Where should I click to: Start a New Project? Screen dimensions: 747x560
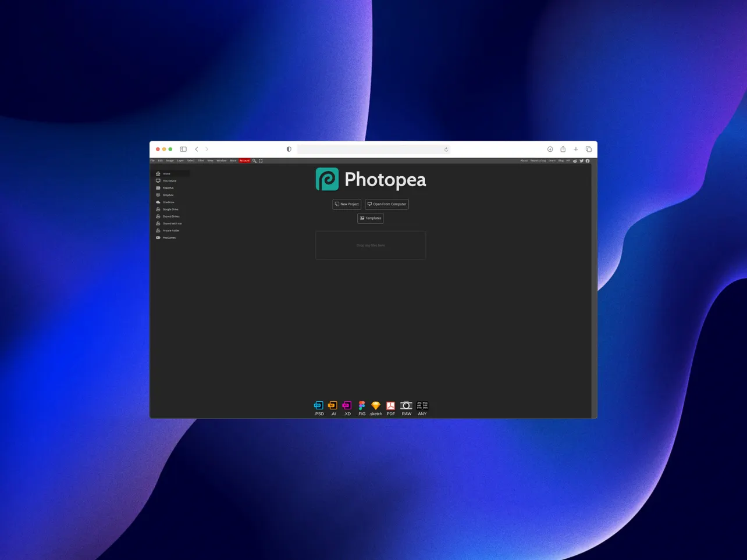pos(346,204)
